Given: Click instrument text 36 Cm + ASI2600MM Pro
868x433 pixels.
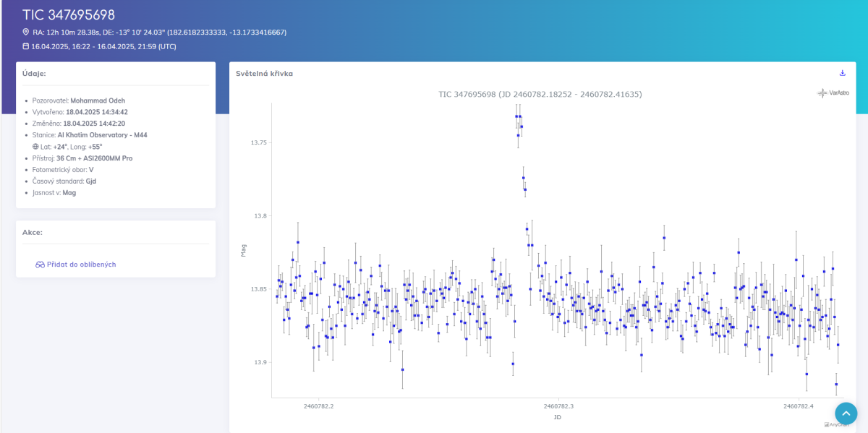Looking at the screenshot, I should pyautogui.click(x=94, y=158).
